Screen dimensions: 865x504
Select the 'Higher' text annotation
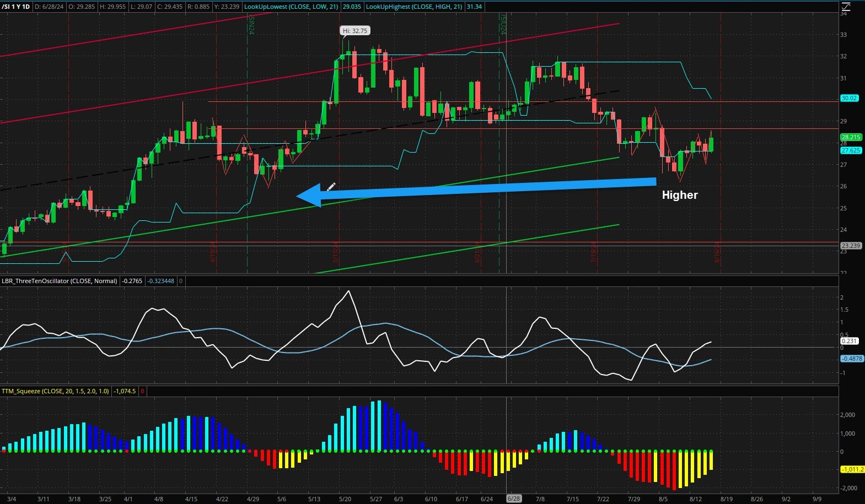(x=679, y=195)
